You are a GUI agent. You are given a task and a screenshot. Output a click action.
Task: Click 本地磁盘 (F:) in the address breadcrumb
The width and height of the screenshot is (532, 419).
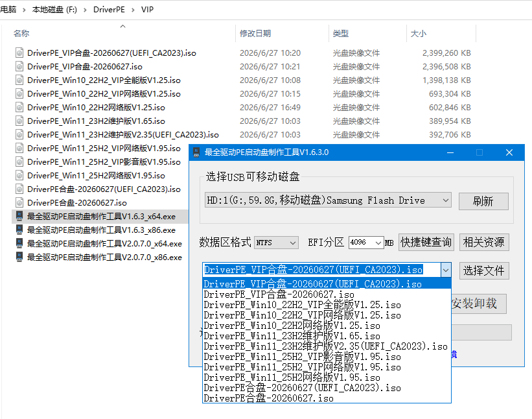coord(54,10)
